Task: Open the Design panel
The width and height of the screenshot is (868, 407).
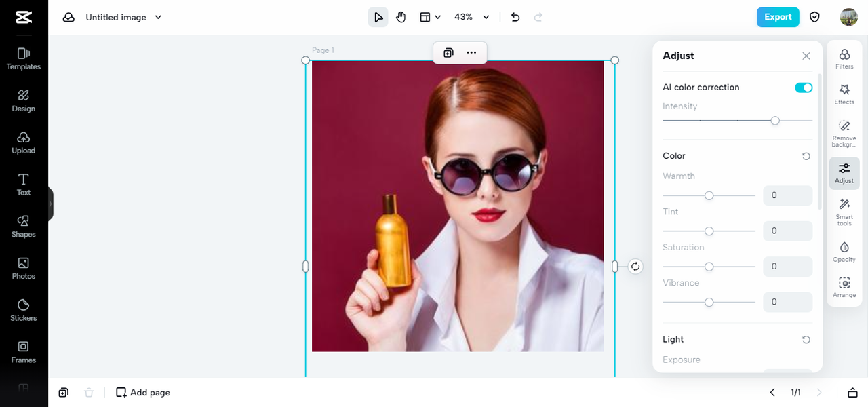Action: (x=24, y=101)
